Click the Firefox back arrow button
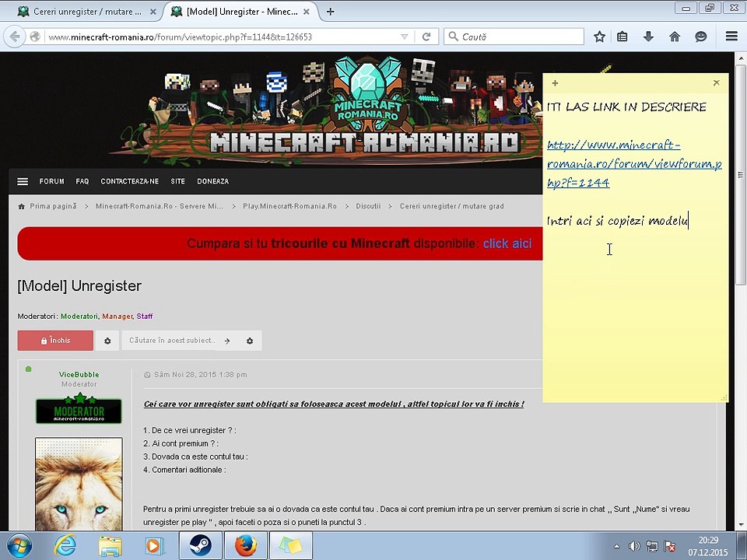This screenshot has height=560, width=747. click(14, 37)
